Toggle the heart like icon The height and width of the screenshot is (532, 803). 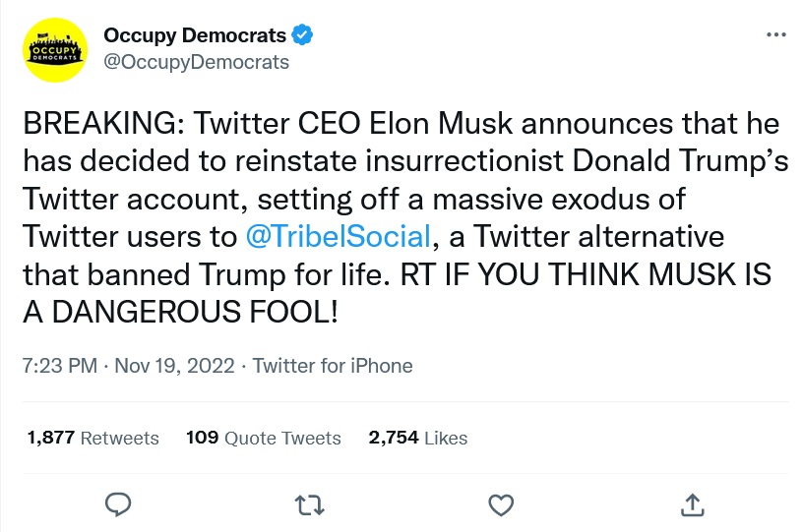(x=501, y=504)
